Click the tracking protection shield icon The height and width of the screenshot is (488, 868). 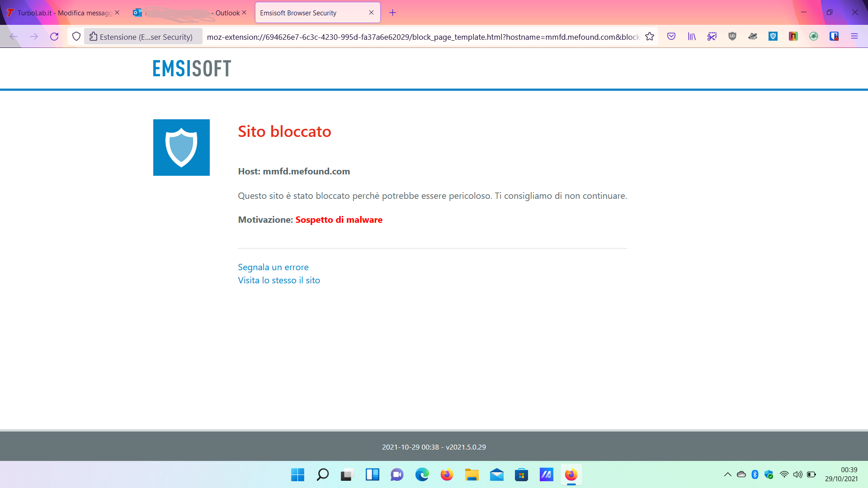76,37
